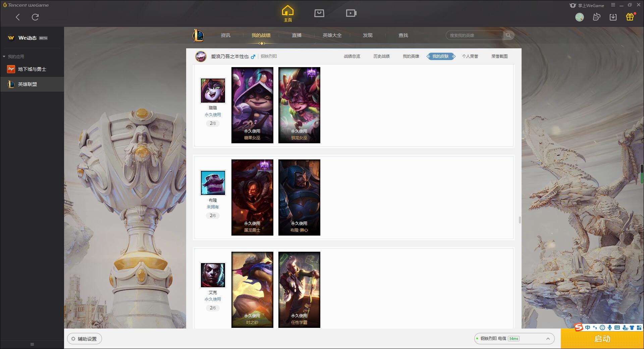The height and width of the screenshot is (349, 644).
Task: Open the 英雄大全 tab
Action: coord(332,35)
